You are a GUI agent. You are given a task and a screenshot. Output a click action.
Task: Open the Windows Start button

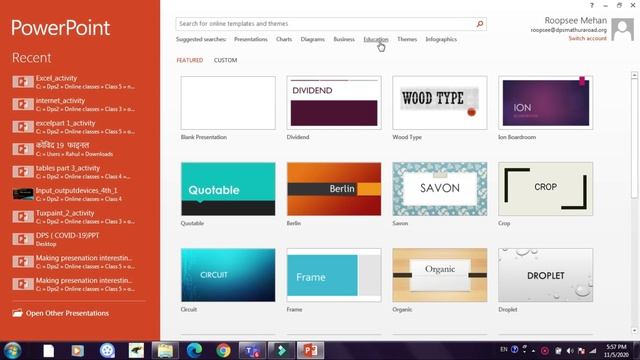(13, 351)
